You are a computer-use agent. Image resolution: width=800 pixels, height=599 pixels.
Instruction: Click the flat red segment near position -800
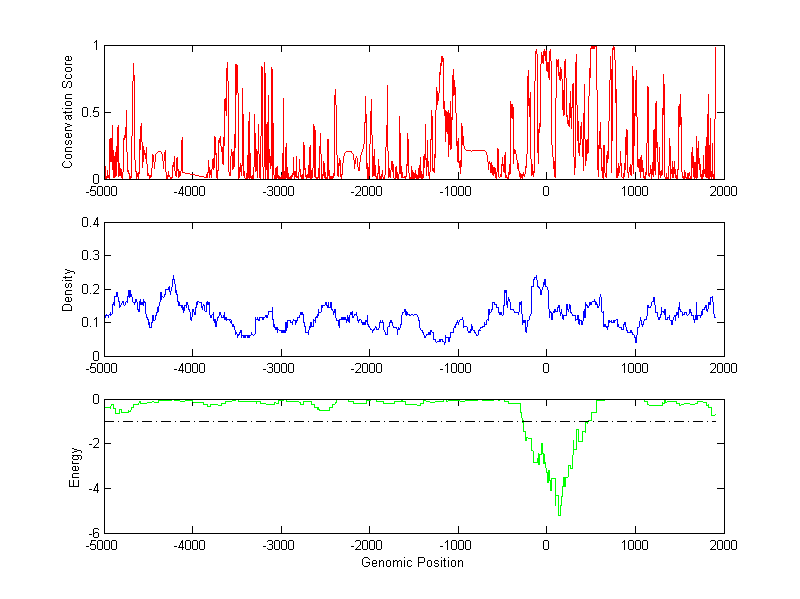pyautogui.click(x=475, y=150)
